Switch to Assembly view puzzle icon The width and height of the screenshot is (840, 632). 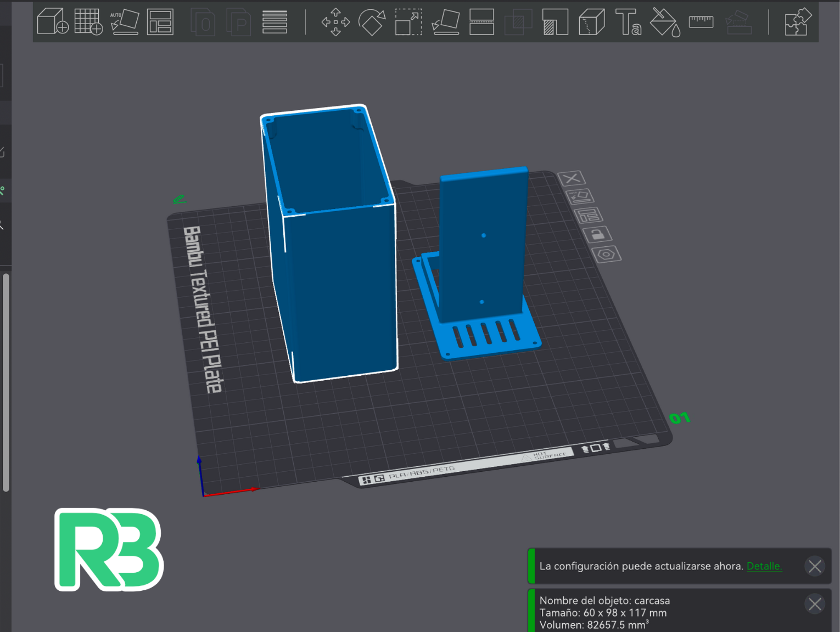798,22
